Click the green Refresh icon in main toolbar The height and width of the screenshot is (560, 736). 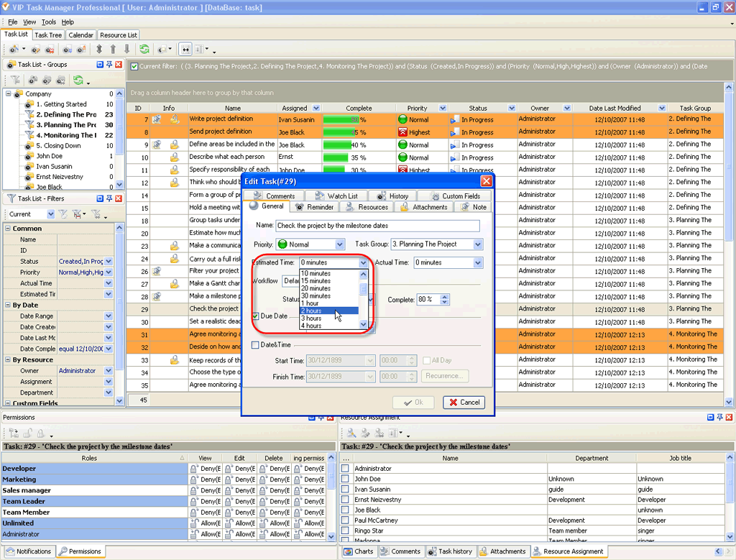click(x=144, y=50)
